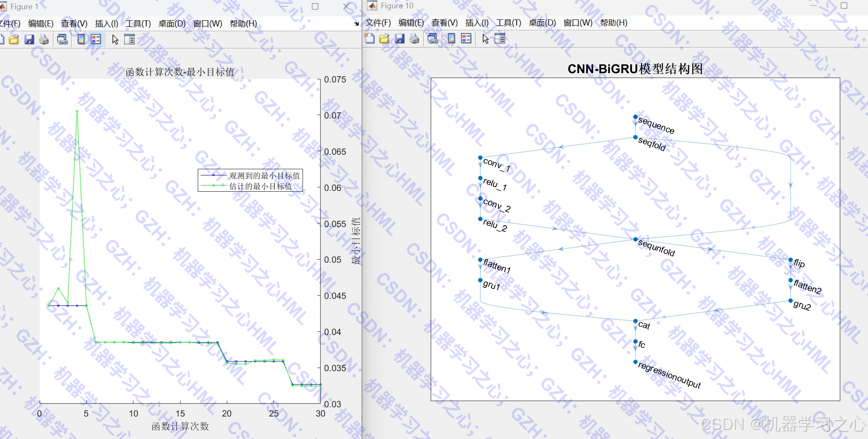Click the 最小目标值 y-axis label

point(355,241)
